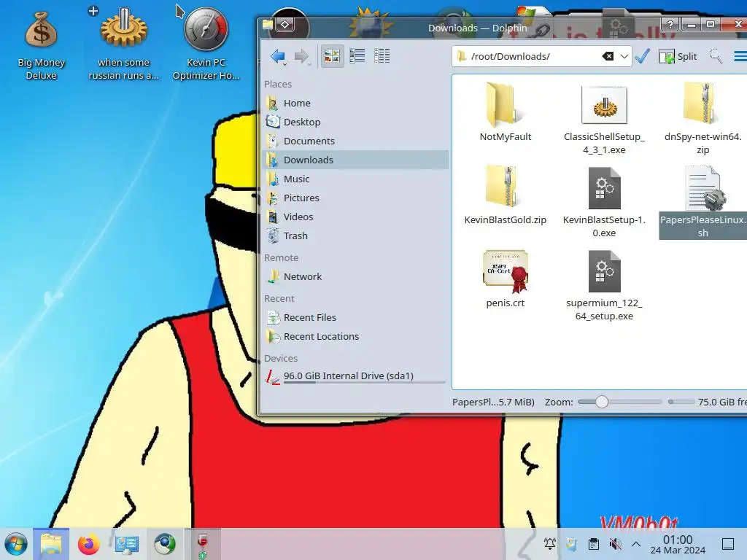Select the NotMyFault folder

click(x=505, y=112)
